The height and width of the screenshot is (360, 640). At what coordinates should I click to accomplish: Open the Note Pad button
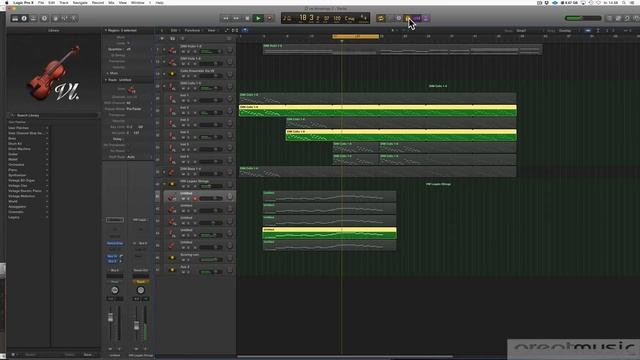(618, 18)
